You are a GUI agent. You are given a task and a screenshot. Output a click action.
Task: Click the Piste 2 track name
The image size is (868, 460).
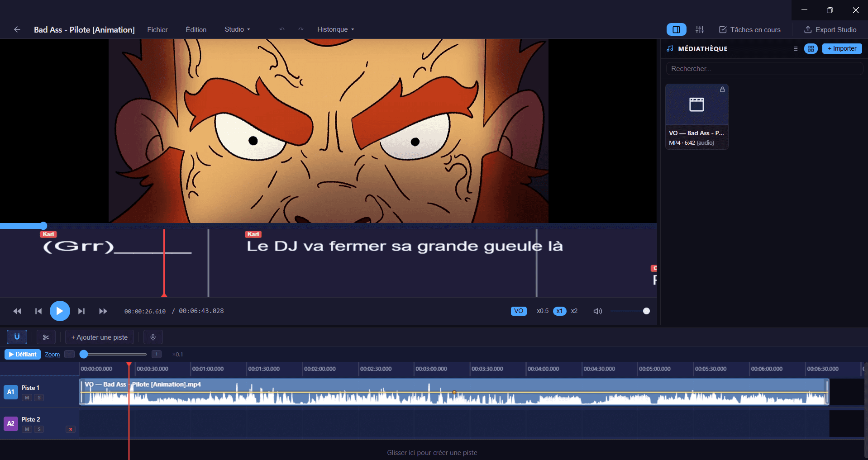(x=31, y=419)
